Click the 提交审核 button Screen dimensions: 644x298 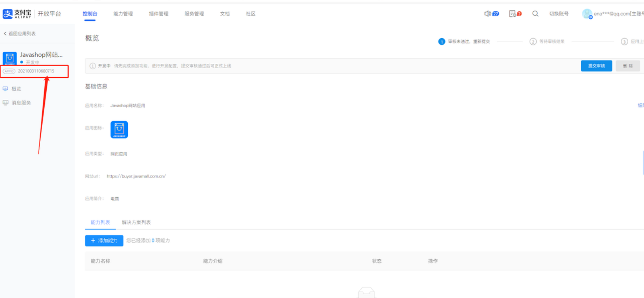[x=597, y=66]
